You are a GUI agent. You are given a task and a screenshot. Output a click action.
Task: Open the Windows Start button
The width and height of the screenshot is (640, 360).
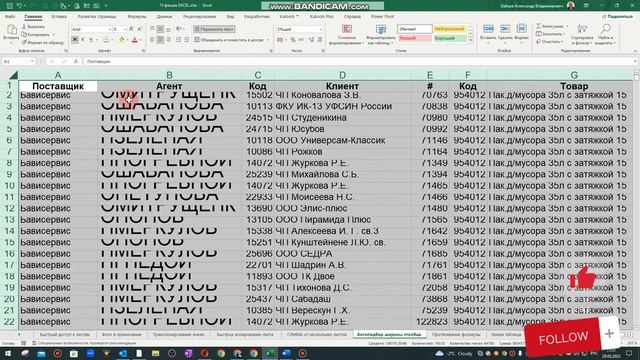point(8,353)
